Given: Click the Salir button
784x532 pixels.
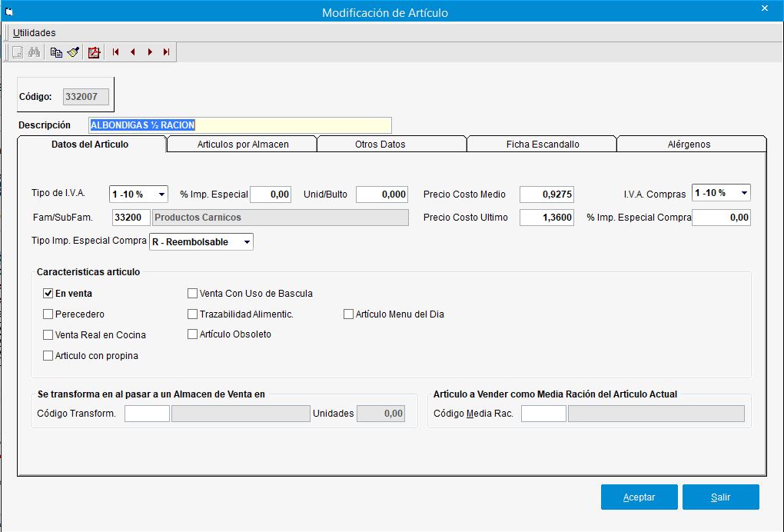Looking at the screenshot, I should point(720,497).
